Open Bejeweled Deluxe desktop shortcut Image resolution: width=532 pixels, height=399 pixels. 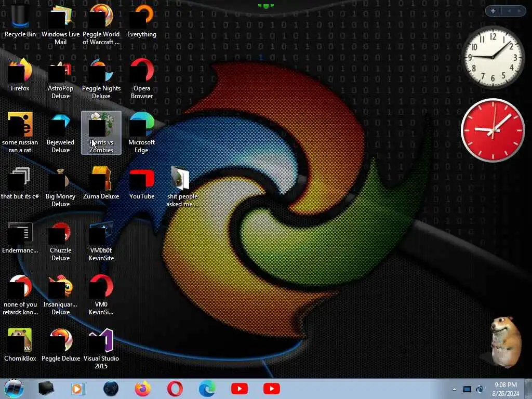60,132
